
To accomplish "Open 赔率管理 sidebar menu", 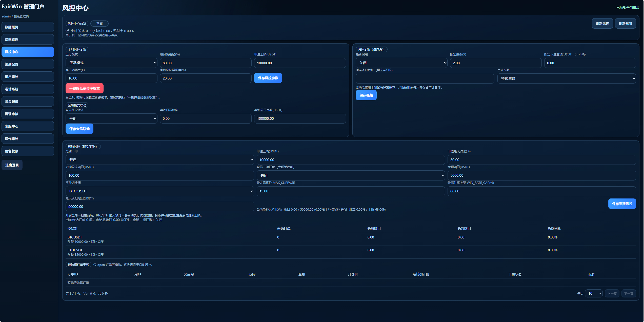I will click(28, 39).
